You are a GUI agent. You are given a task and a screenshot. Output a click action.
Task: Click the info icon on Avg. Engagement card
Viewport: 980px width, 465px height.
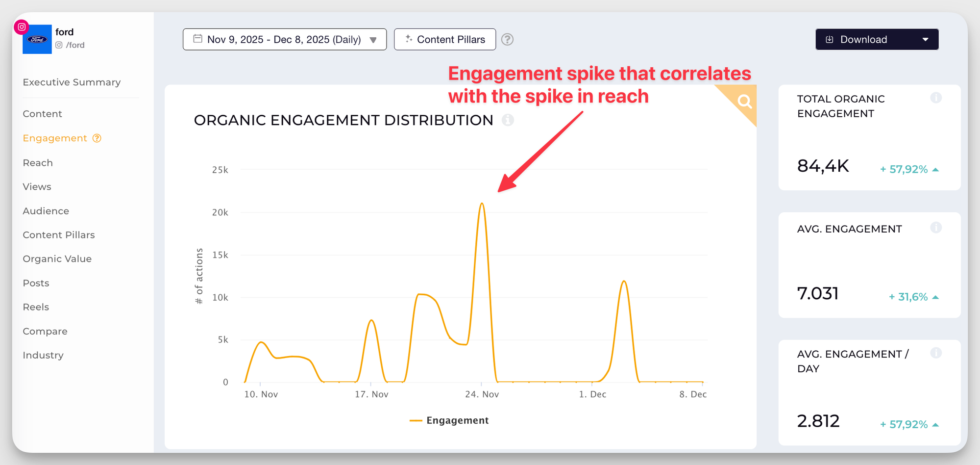[x=935, y=228]
